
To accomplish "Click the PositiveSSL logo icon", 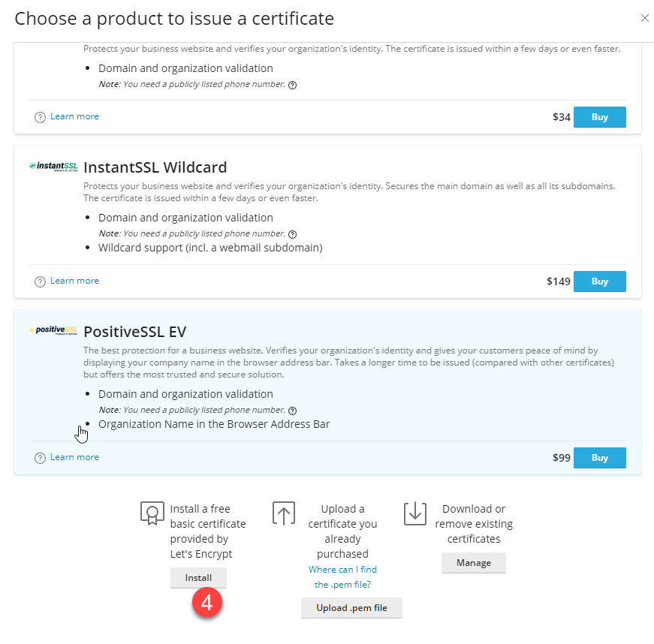I will click(x=53, y=330).
